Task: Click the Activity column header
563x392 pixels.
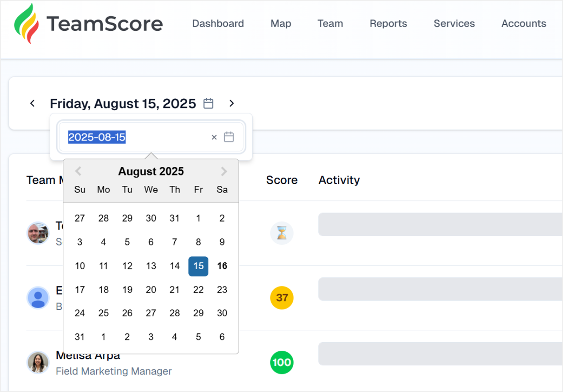Action: [x=339, y=180]
